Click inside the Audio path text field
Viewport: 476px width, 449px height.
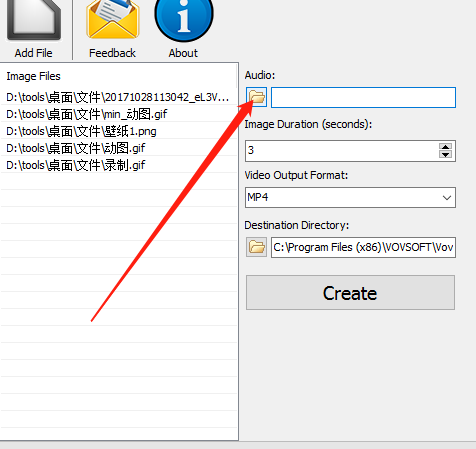363,97
